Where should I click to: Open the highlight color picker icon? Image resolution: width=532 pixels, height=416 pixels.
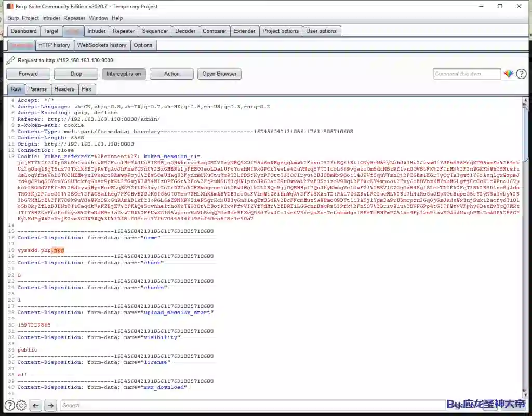[508, 74]
